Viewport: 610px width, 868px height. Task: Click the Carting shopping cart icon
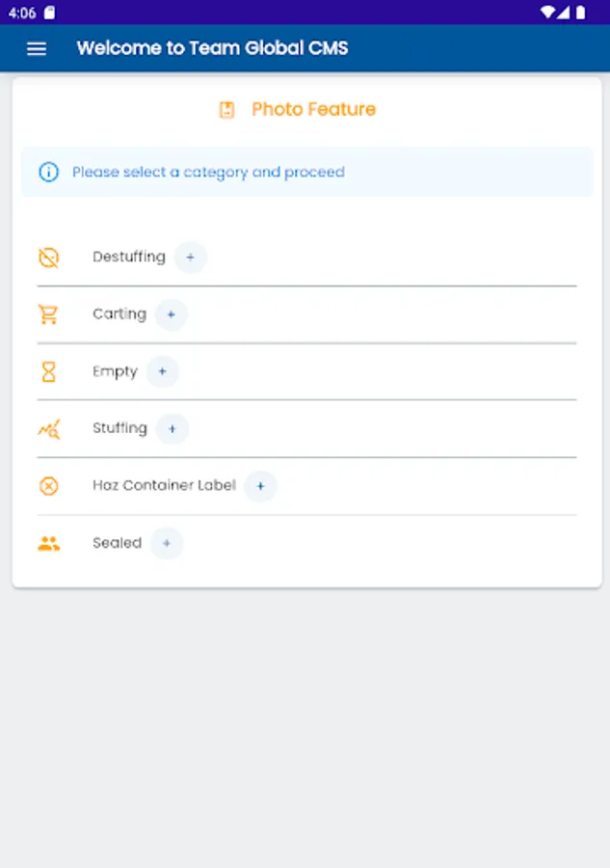[48, 314]
